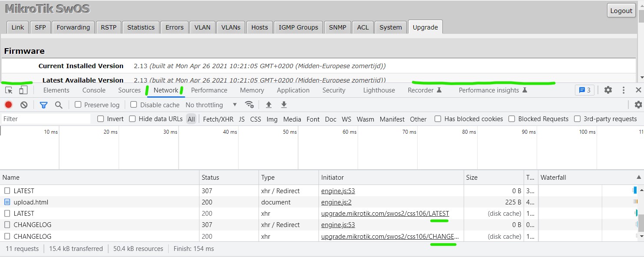
Task: Switch to the Console panel
Action: (x=94, y=90)
